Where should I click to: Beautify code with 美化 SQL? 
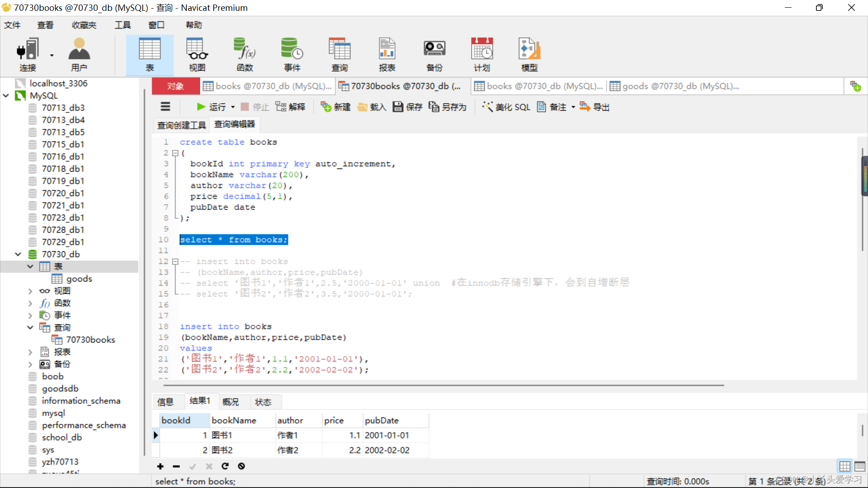click(x=506, y=107)
